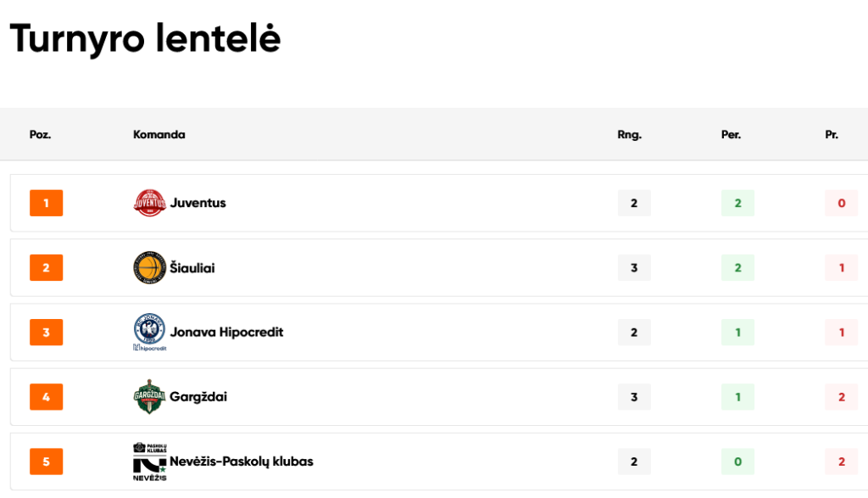Select Nevėžis-Paskolų klubas team name

tap(242, 462)
